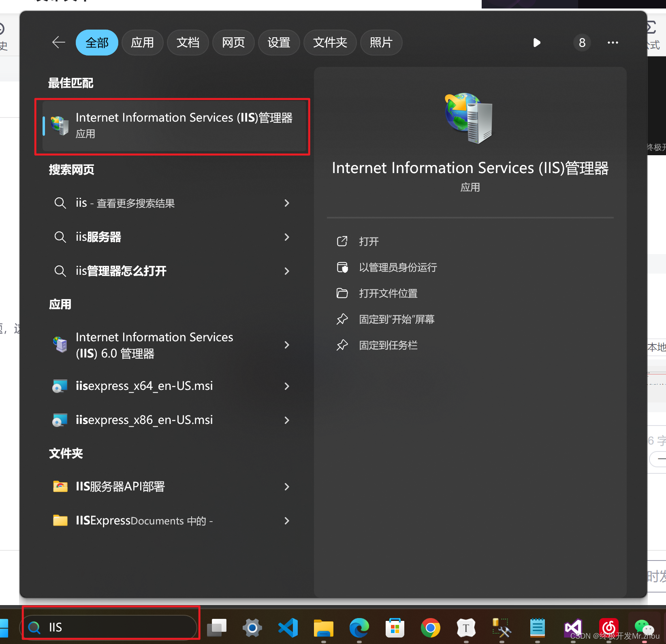The width and height of the screenshot is (666, 644).
Task: Click the taskbar search box containing IIS
Action: [x=109, y=627]
